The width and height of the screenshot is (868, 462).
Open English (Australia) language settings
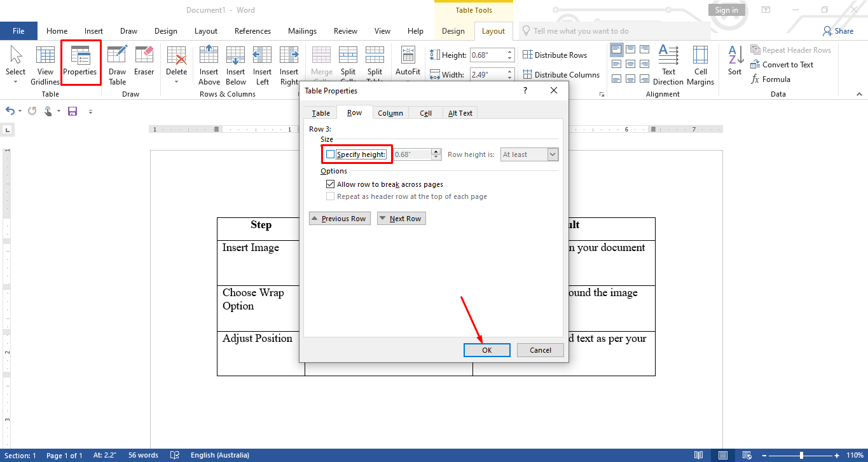[220, 455]
